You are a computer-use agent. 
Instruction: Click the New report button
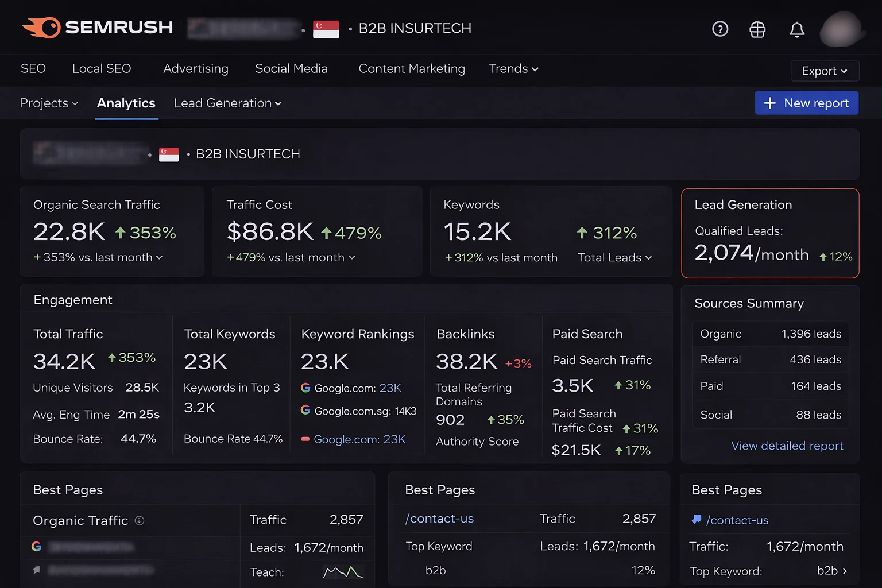coord(806,103)
